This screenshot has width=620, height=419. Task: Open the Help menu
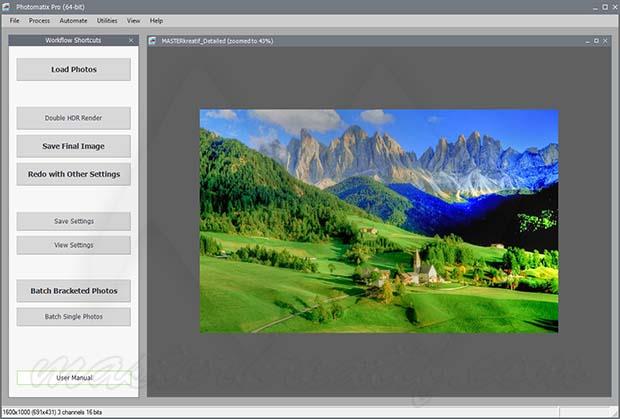click(156, 21)
